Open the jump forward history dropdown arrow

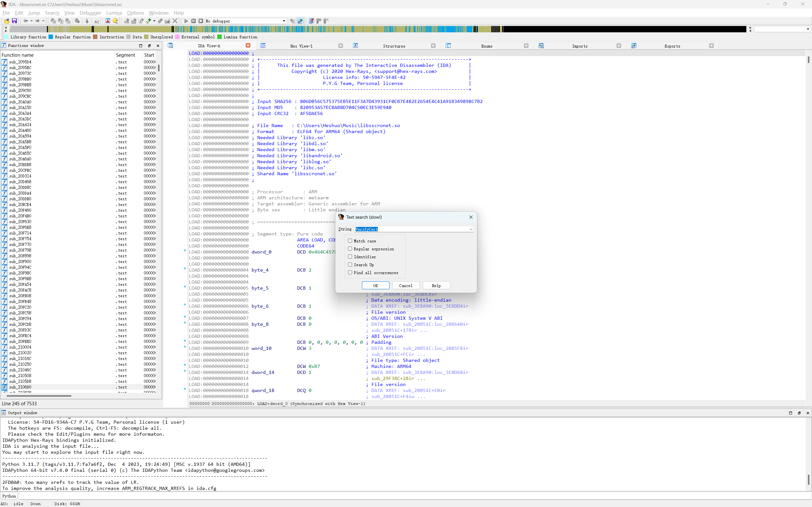43,21
